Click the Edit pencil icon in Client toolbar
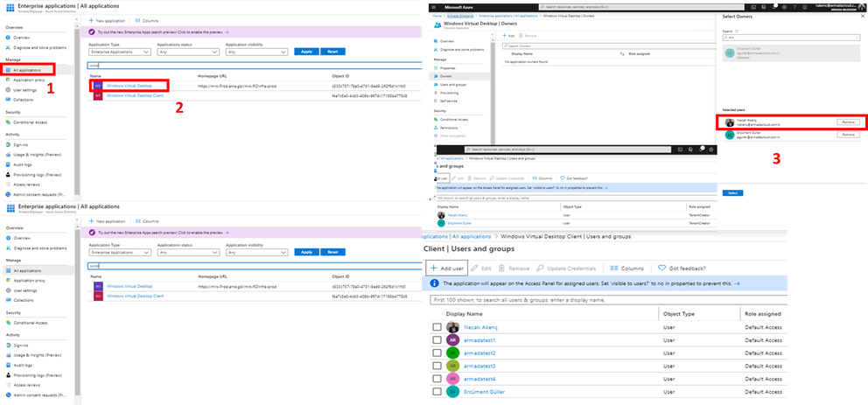Viewport: 868px width, 405px height. (x=475, y=269)
